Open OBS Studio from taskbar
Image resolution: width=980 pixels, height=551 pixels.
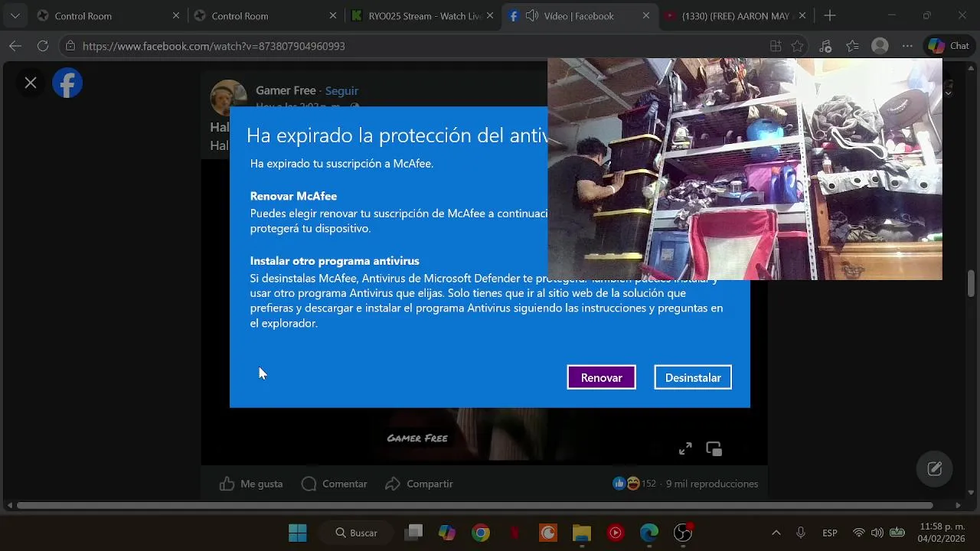click(x=683, y=533)
